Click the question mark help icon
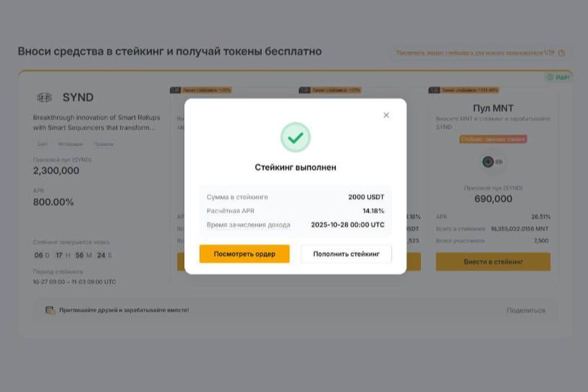 pos(562,53)
